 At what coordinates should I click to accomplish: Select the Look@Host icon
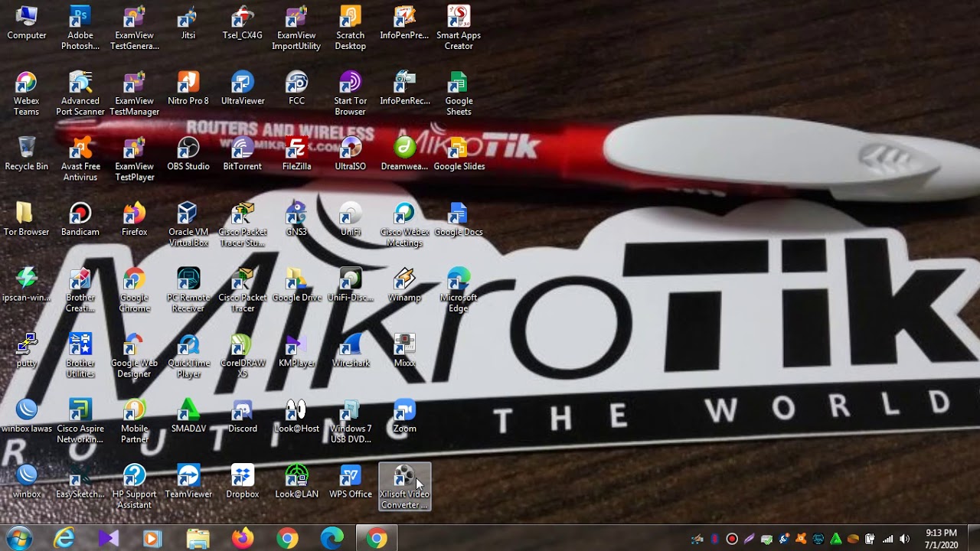pyautogui.click(x=296, y=416)
